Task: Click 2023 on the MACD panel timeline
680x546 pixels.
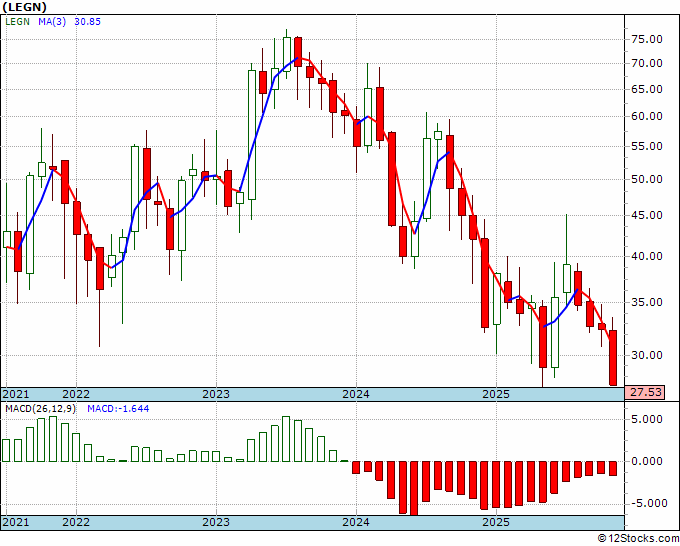Action: click(216, 522)
